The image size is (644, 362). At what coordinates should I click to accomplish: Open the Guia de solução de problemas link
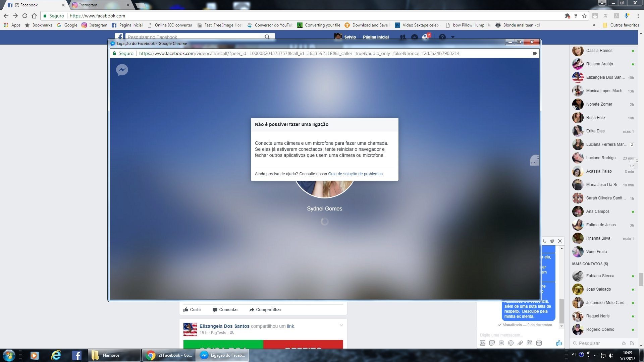pyautogui.click(x=355, y=174)
